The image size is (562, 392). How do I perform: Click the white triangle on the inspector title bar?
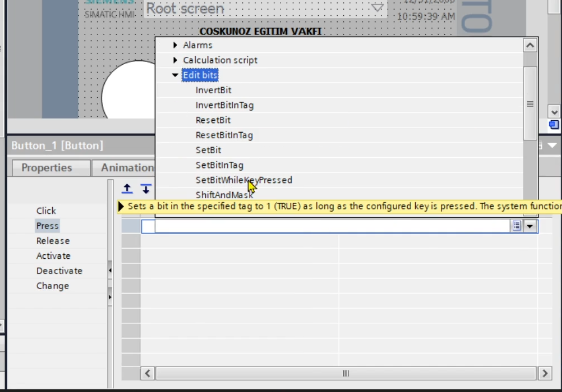(552, 145)
